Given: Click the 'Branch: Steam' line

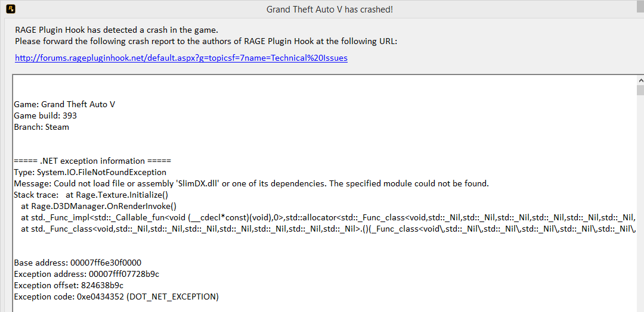Looking at the screenshot, I should point(41,127).
